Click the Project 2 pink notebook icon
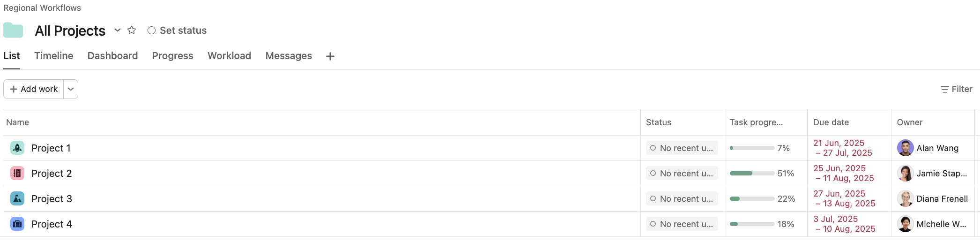980x243 pixels. click(x=17, y=174)
